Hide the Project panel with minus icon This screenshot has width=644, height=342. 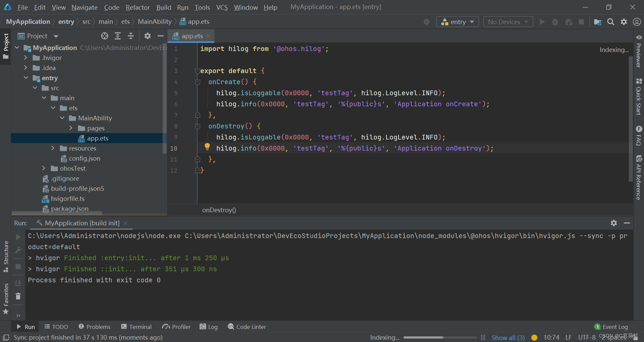[x=161, y=36]
